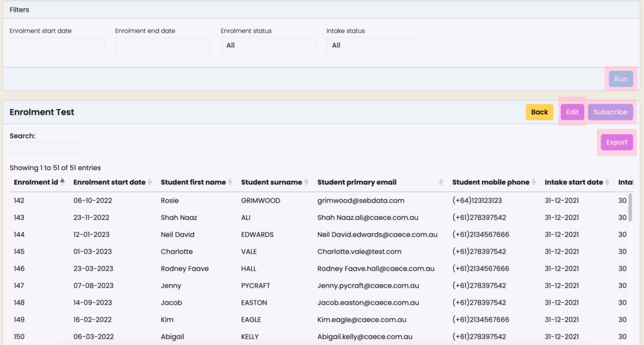Click the surname EAGLE
644x345 pixels.
(251, 320)
